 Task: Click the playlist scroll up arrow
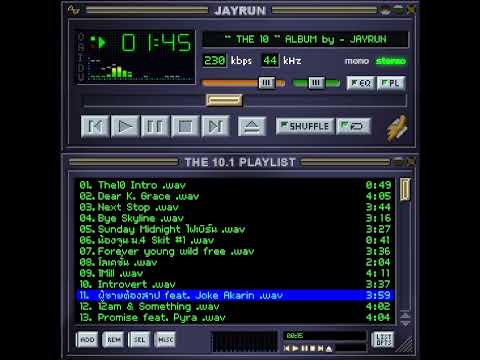click(x=405, y=315)
